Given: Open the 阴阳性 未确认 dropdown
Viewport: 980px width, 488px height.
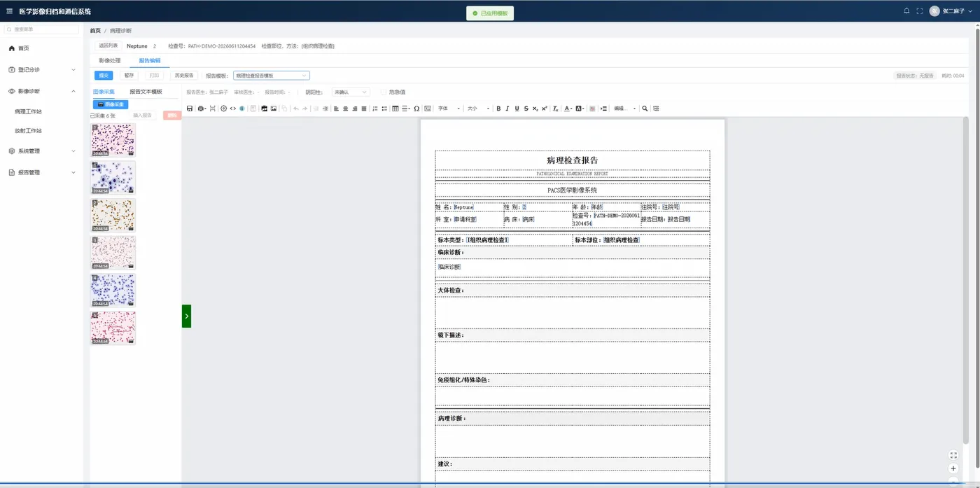Looking at the screenshot, I should pyautogui.click(x=351, y=92).
